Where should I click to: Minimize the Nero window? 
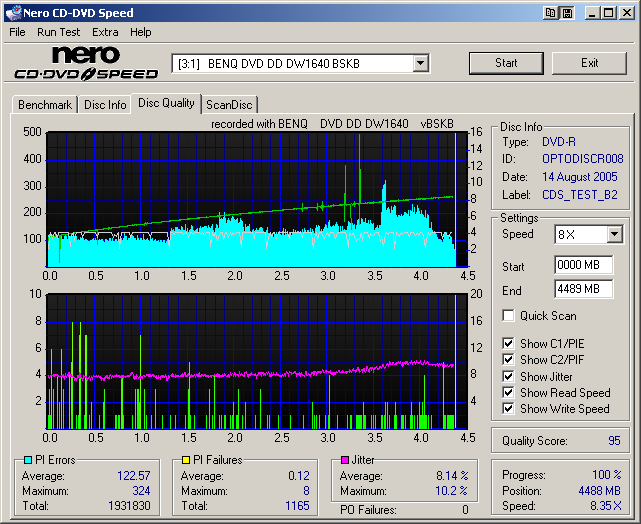click(x=591, y=13)
